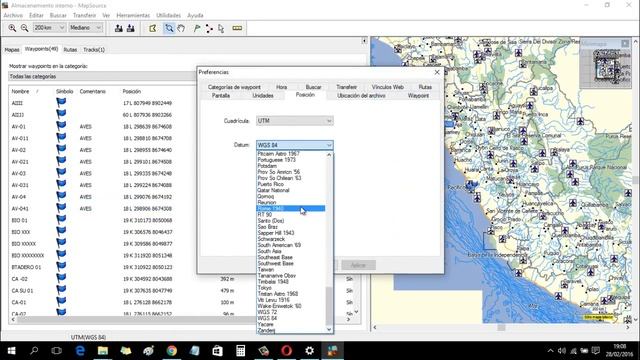Open the Pantalla preferences tab
The width and height of the screenshot is (640, 360).
[221, 96]
